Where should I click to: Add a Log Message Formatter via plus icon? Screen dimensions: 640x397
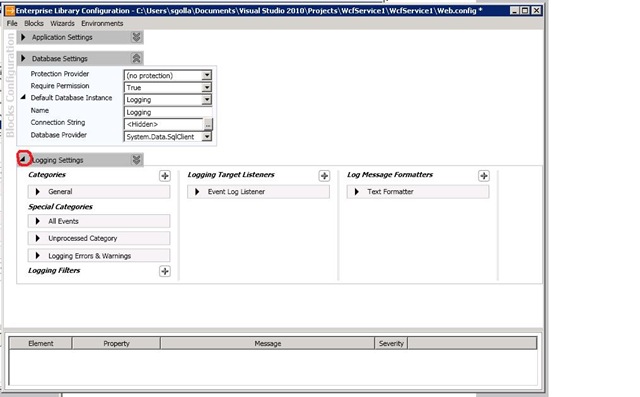[484, 176]
